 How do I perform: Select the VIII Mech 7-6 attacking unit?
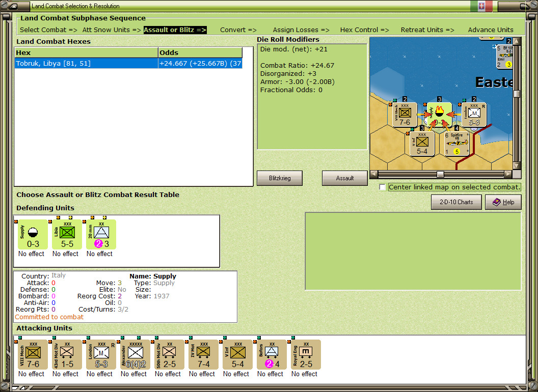[33, 355]
